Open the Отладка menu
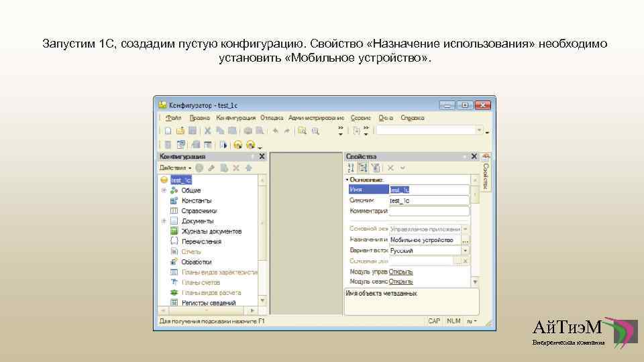This screenshot has height=362, width=644. point(272,118)
